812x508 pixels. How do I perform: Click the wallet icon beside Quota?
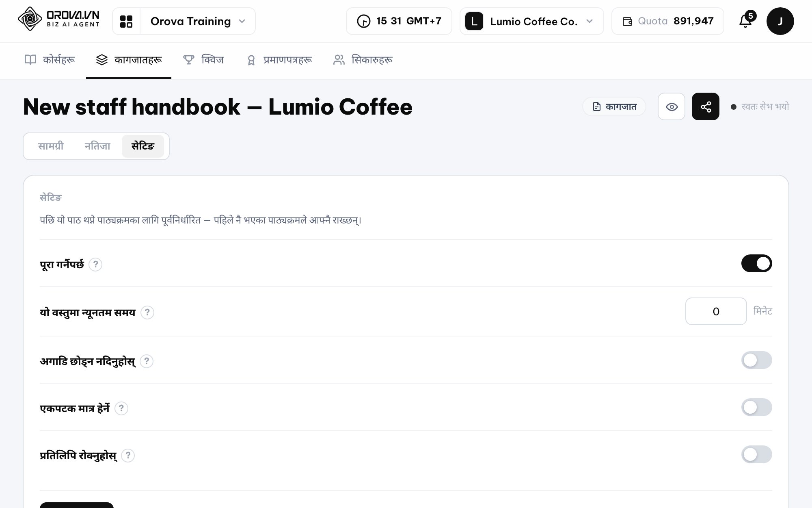point(627,22)
